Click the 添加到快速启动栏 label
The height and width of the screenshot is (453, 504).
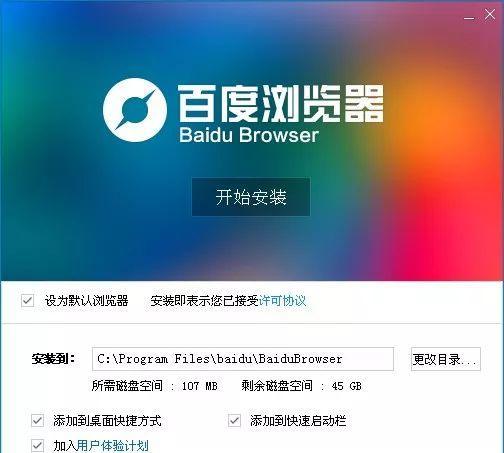tap(298, 421)
